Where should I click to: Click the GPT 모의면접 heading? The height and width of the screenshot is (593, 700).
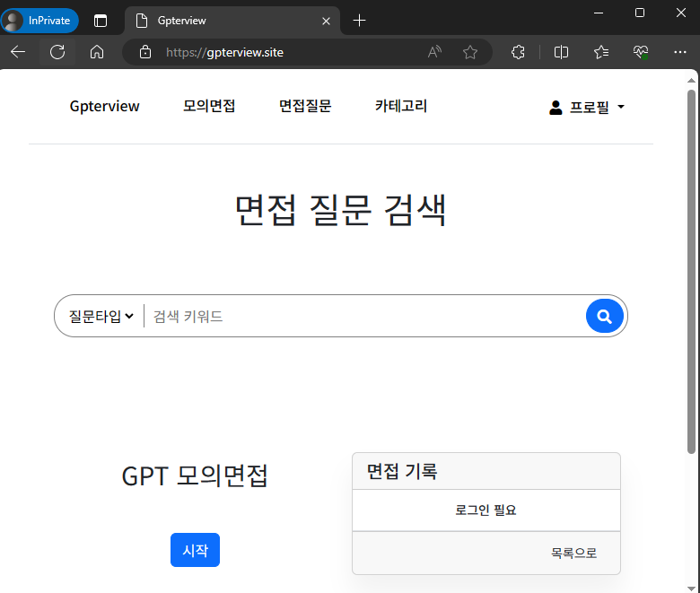pos(195,475)
